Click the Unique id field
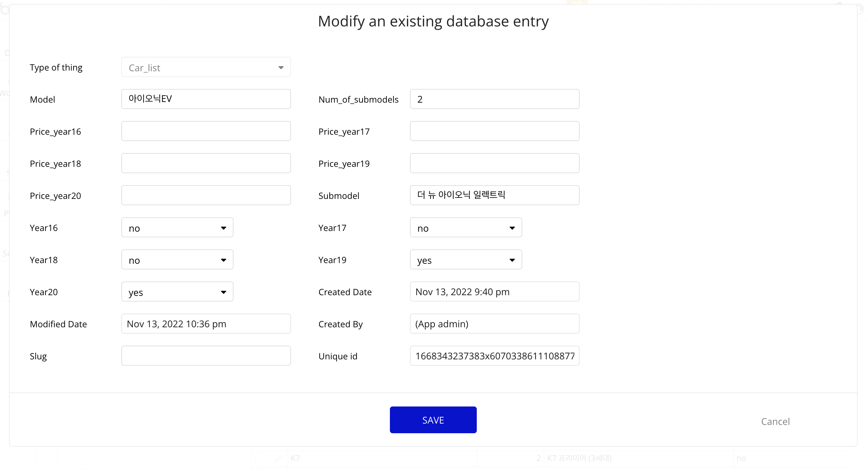 [x=494, y=356]
